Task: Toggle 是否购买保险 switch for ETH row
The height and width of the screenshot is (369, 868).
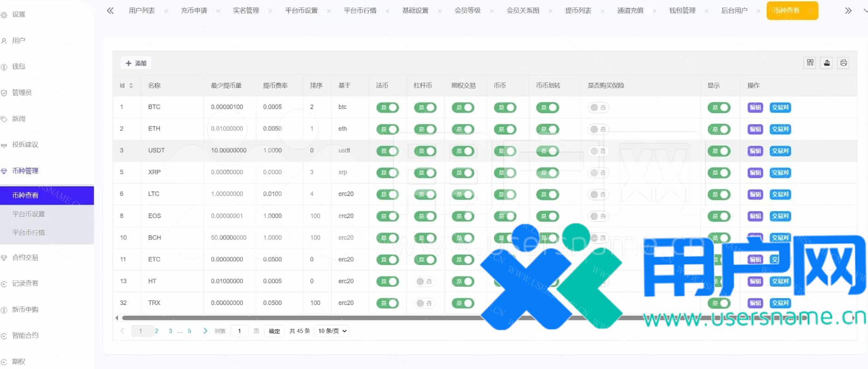Action: pyautogui.click(x=598, y=129)
